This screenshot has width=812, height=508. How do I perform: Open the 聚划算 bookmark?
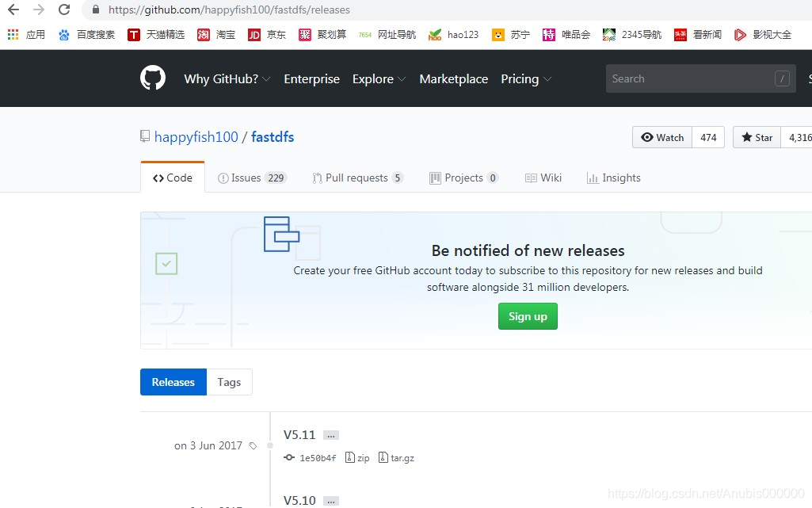coord(322,35)
